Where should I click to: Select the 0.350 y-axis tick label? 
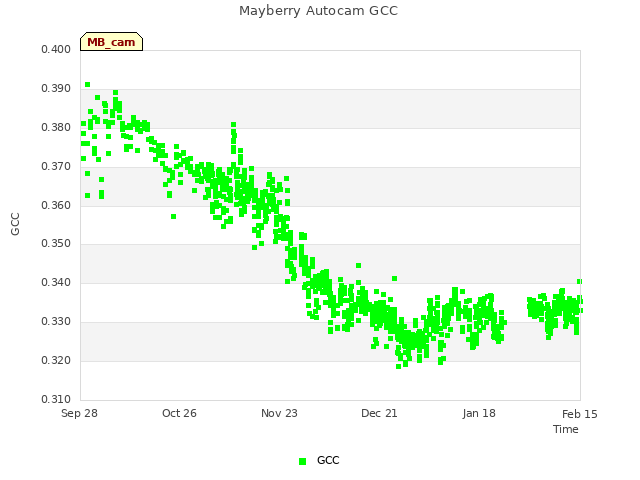[x=56, y=244]
